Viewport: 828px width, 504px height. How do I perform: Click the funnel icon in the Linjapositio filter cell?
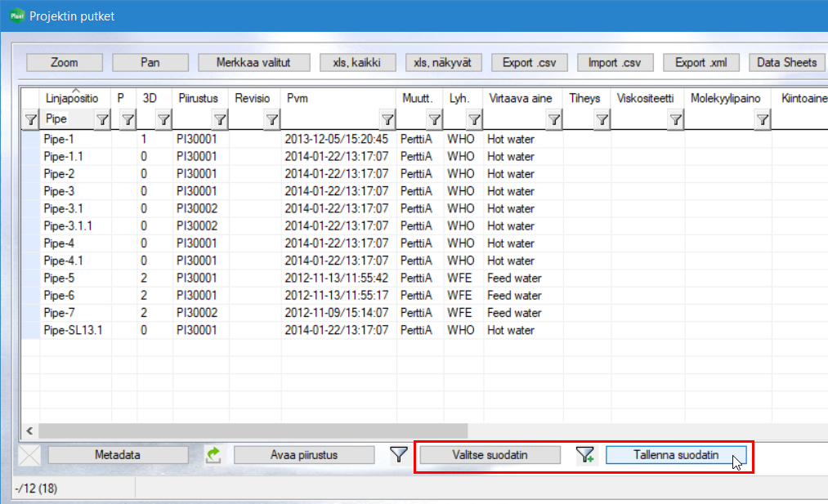pyautogui.click(x=102, y=120)
